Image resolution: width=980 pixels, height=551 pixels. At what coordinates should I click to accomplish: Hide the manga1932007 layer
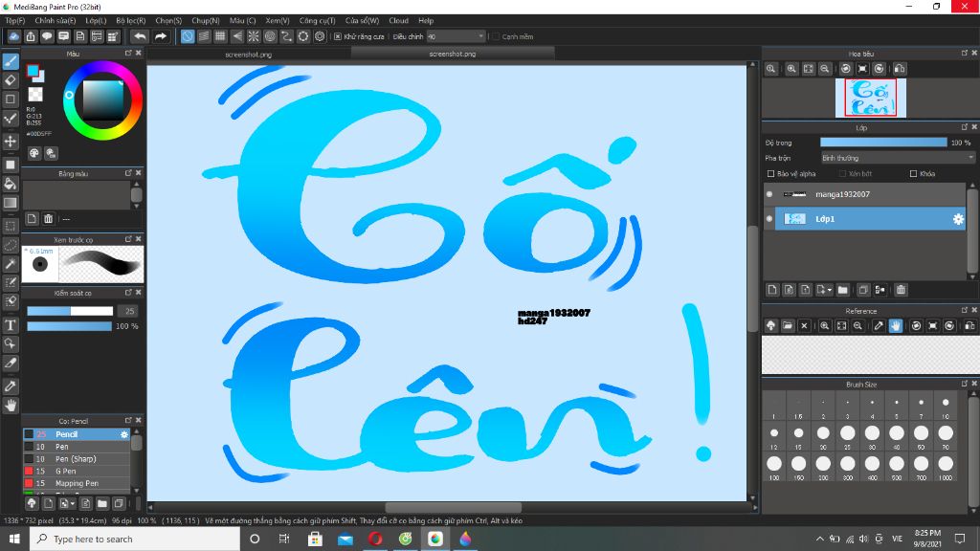(x=769, y=194)
